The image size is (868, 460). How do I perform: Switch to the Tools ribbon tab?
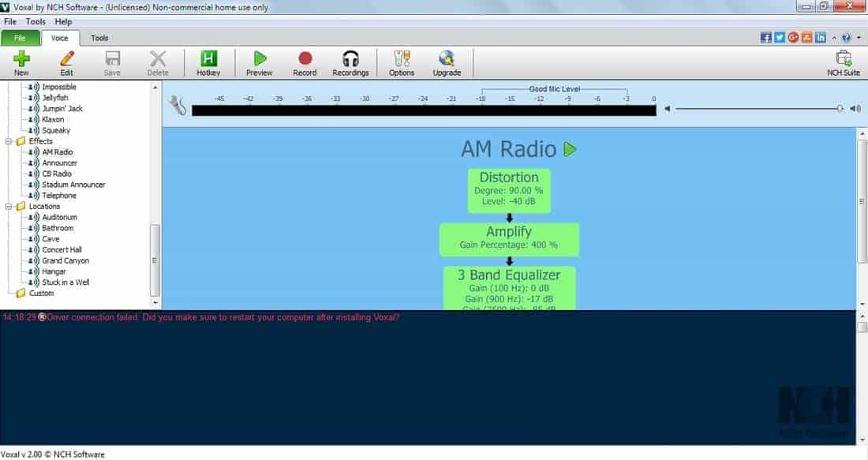click(99, 38)
